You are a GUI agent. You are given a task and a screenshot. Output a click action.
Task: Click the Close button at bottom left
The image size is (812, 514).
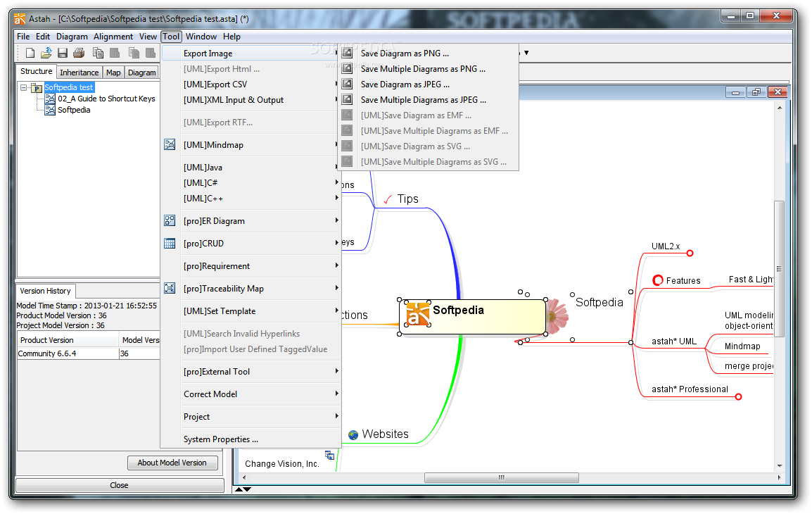120,485
